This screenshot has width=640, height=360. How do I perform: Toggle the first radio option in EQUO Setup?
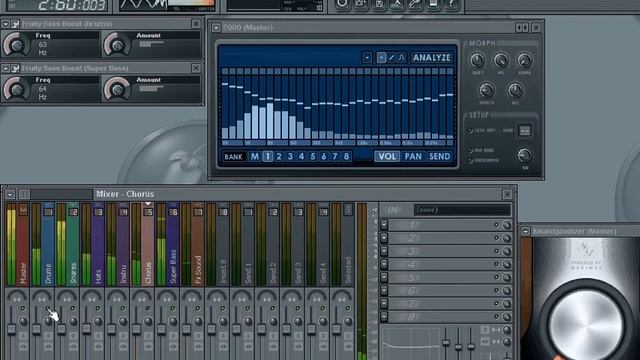471,131
